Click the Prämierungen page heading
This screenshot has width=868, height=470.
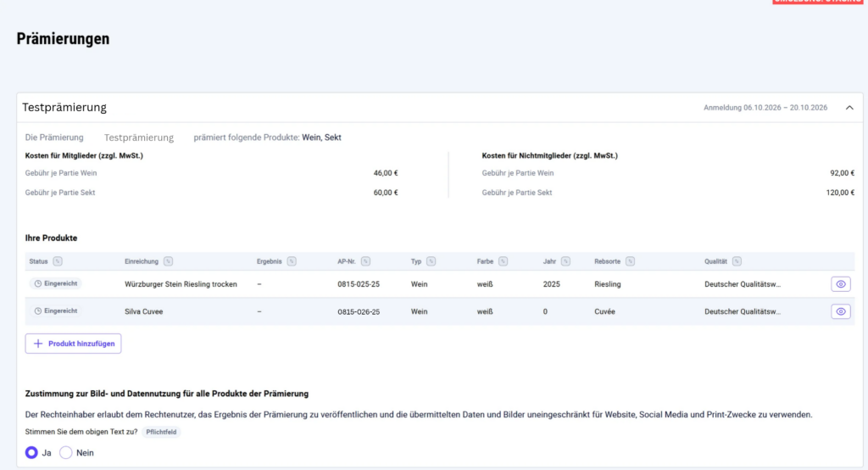(63, 39)
